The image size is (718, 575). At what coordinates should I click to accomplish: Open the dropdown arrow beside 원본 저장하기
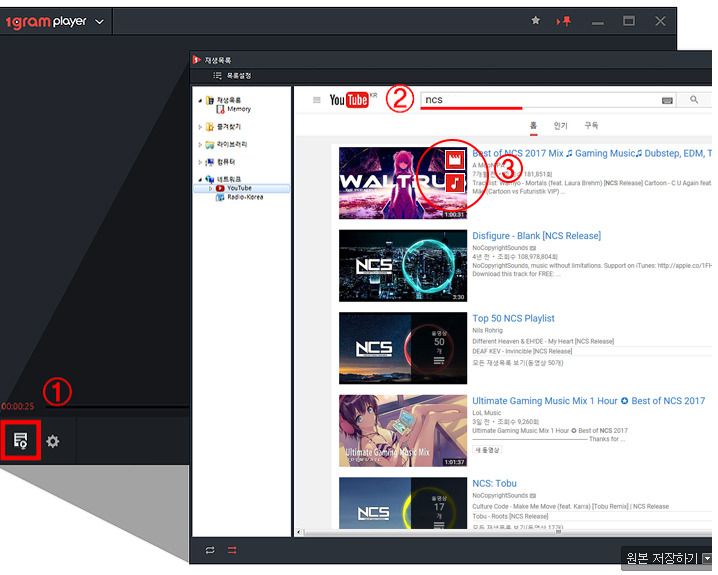tap(707, 559)
